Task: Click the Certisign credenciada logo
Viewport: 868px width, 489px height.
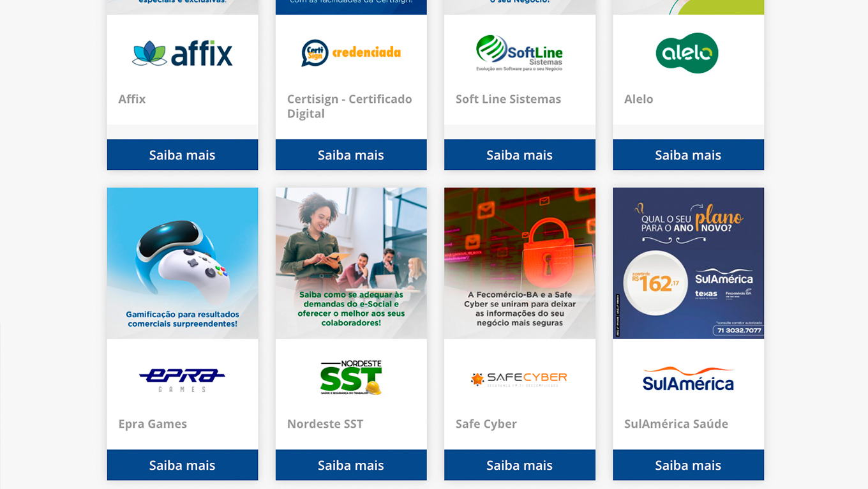Action: pos(351,53)
